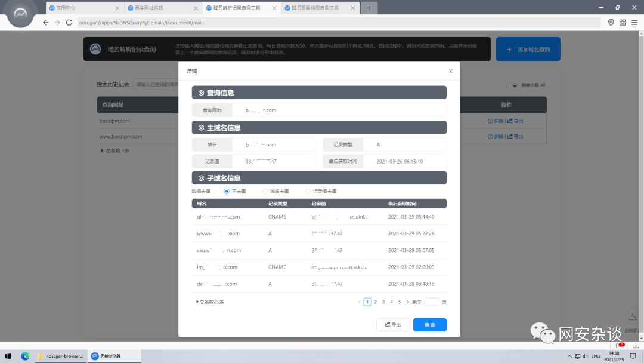Open 详情 link for www.baozipm.com row
The height and width of the screenshot is (363, 644).
pos(496,136)
